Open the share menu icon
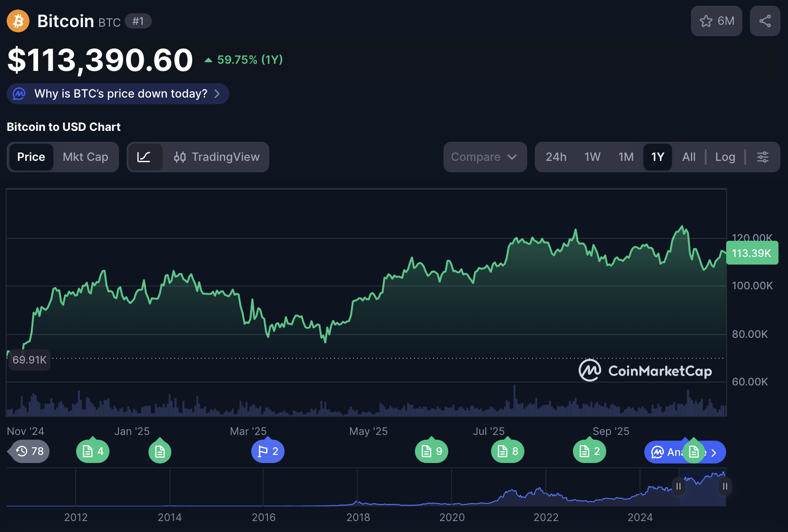This screenshot has height=532, width=788. pos(765,21)
